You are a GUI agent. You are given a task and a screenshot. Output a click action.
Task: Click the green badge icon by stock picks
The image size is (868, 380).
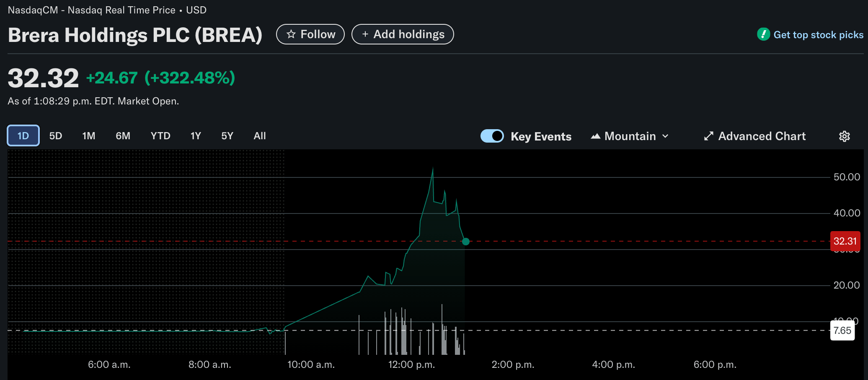point(763,34)
